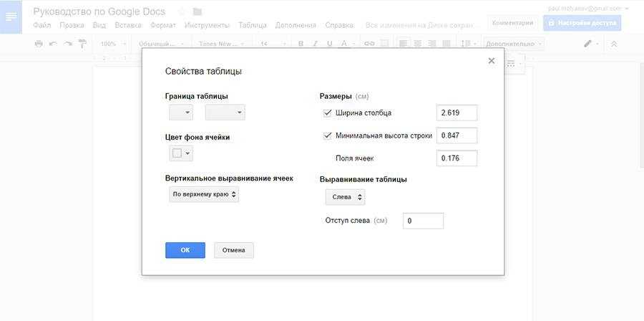
Task: Open the table border color dropdown
Action: coord(181,112)
